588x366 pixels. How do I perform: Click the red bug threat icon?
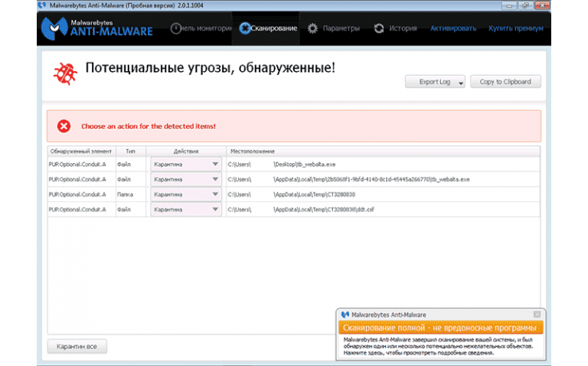[x=65, y=74]
